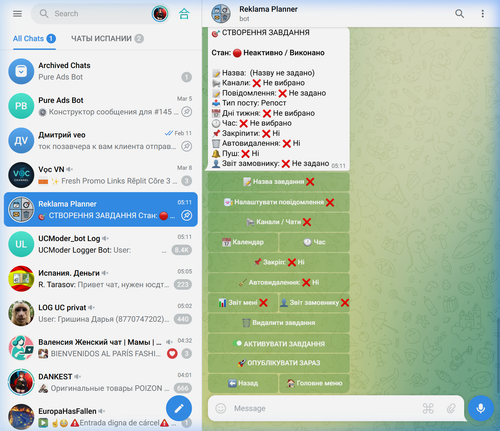Click the Видалити завдання button

point(279,323)
